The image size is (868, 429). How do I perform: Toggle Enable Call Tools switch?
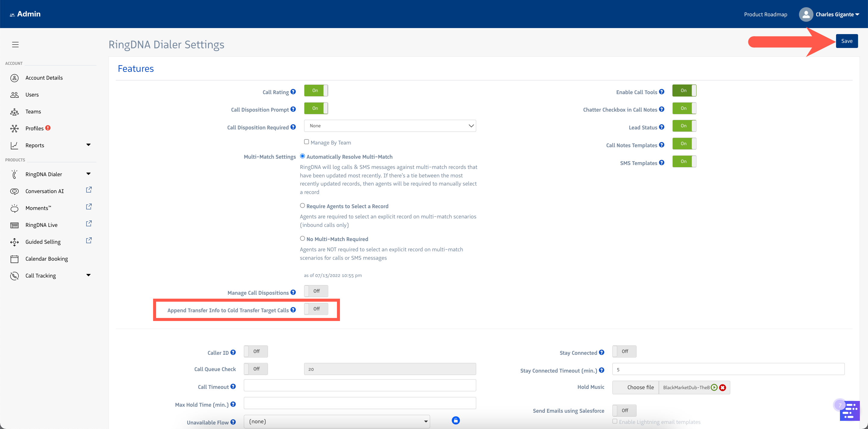coord(684,91)
